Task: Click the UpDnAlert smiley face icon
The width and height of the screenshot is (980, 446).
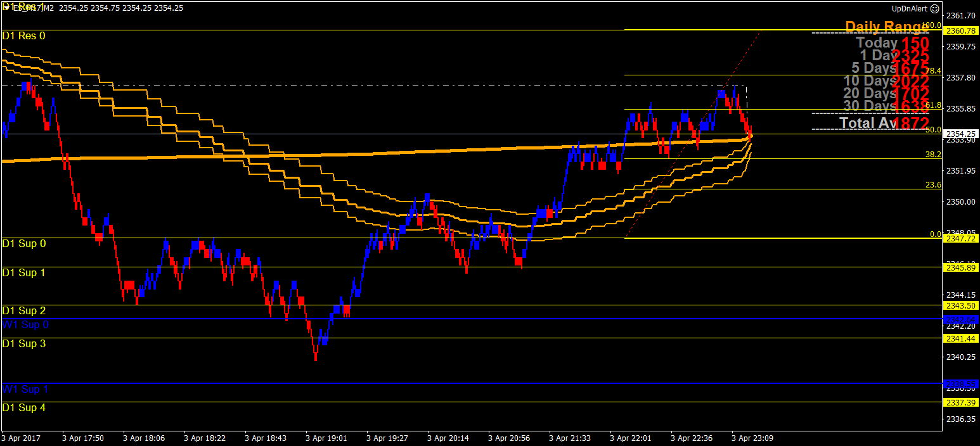Action: (x=934, y=9)
